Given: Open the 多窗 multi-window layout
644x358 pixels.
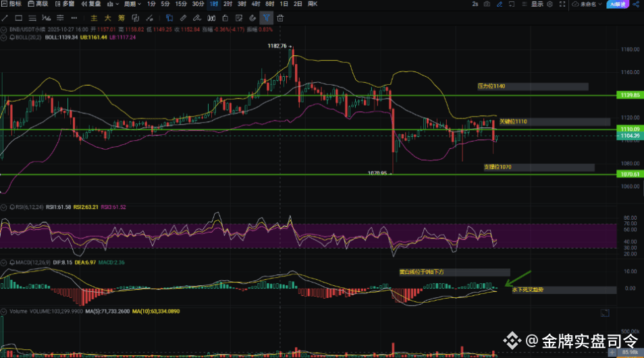Looking at the screenshot, I should (65, 3).
